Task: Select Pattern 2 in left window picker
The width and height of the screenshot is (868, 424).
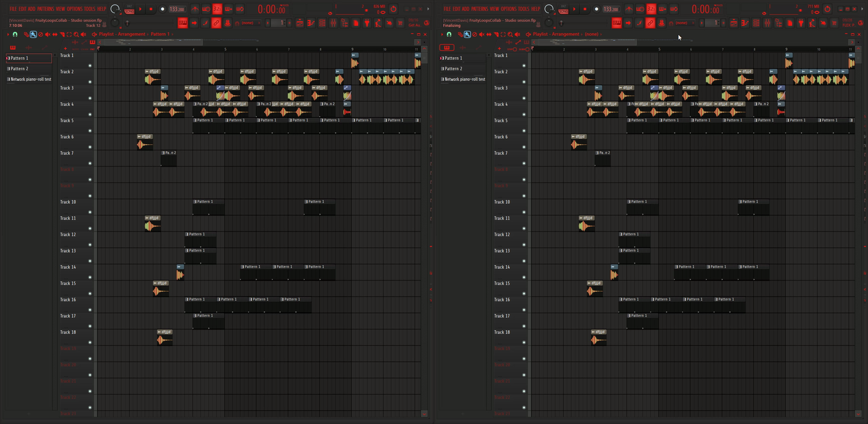Action: click(29, 69)
